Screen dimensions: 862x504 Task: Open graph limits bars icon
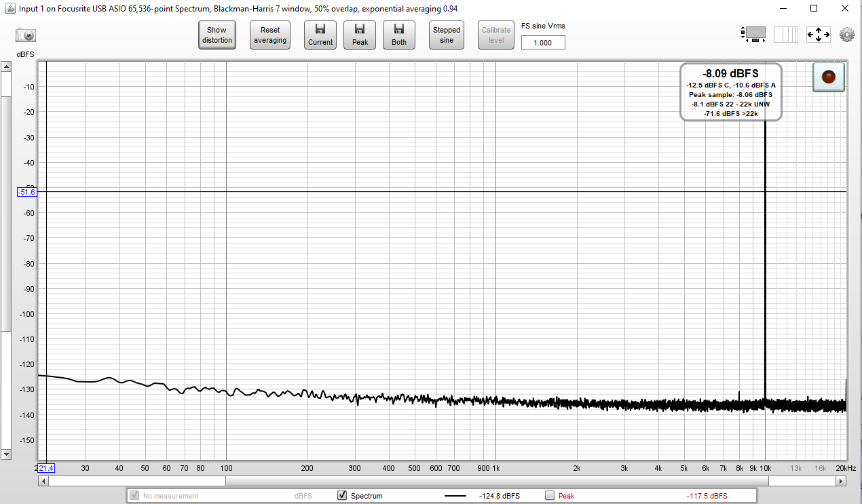786,34
